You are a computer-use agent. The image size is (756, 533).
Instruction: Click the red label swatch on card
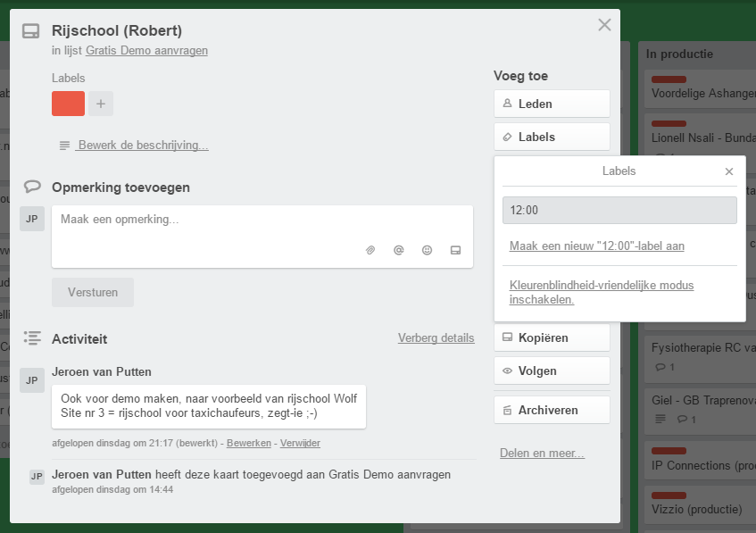pyautogui.click(x=68, y=104)
